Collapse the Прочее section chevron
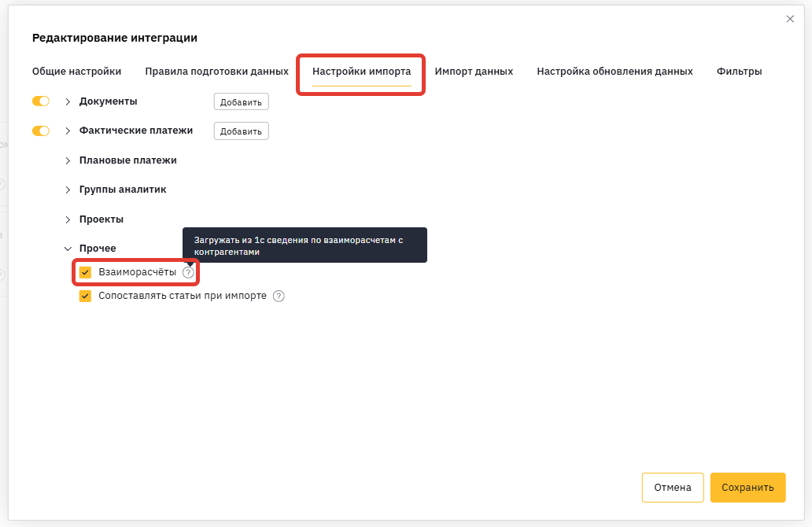 pyautogui.click(x=68, y=249)
